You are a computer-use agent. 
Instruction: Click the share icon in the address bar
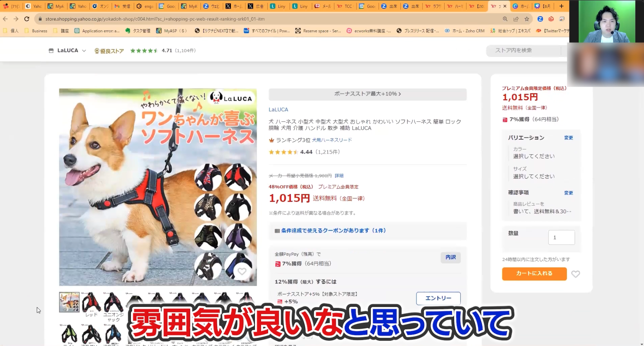tap(516, 19)
